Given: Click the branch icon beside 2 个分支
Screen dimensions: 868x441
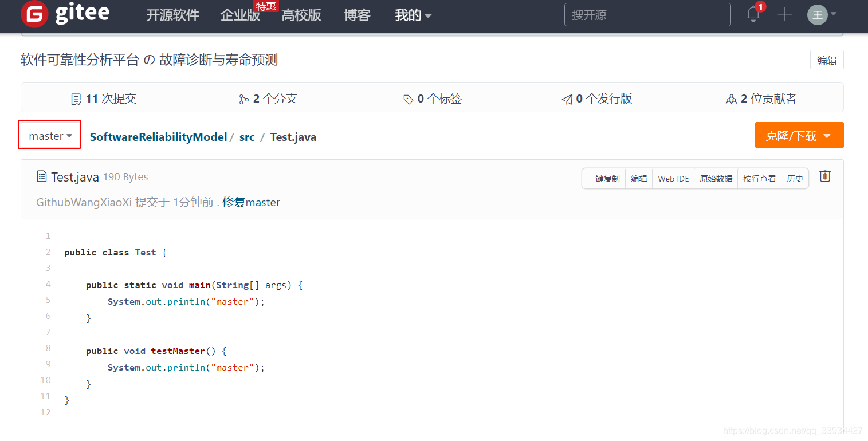Looking at the screenshot, I should 244,99.
